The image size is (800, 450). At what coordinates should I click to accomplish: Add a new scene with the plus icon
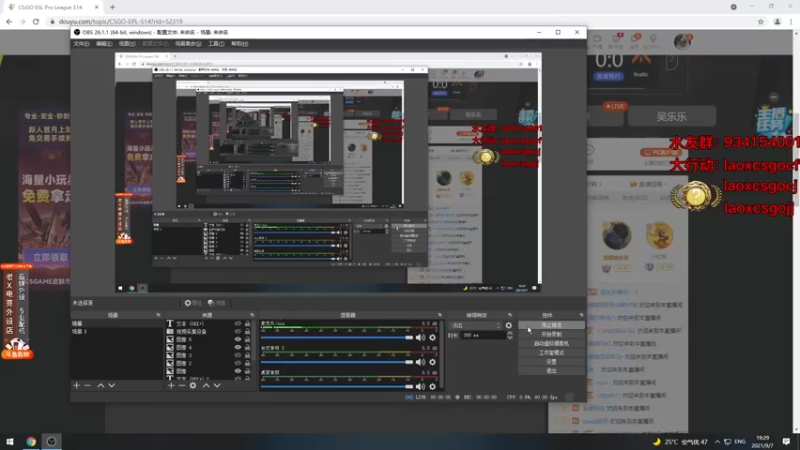77,386
